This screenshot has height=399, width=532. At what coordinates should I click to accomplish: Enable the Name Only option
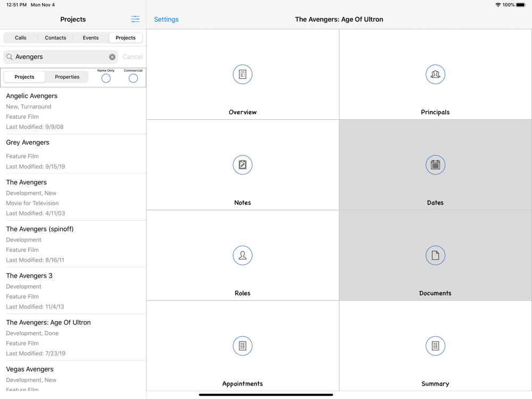106,78
